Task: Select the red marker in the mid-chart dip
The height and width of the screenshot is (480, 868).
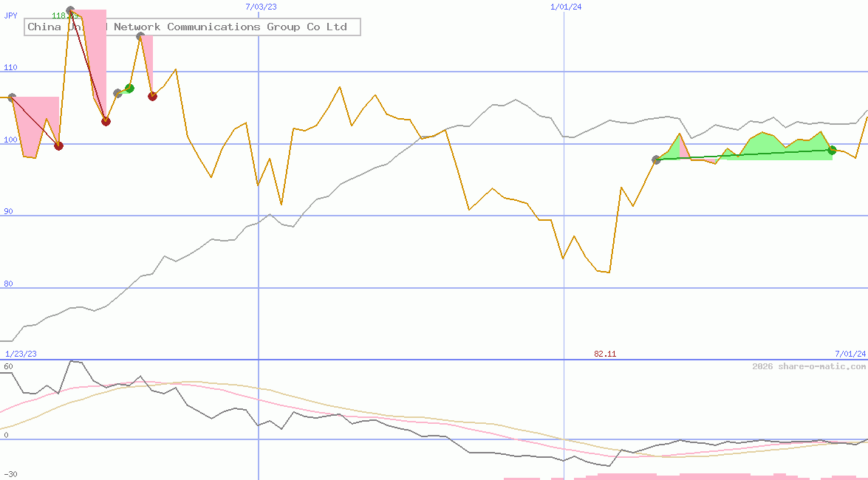Action: point(152,95)
